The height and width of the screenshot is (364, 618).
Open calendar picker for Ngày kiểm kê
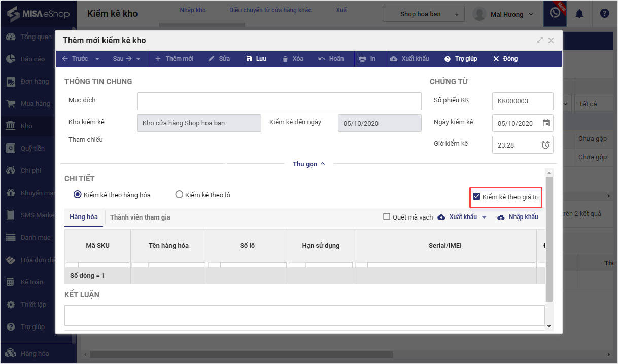point(546,123)
